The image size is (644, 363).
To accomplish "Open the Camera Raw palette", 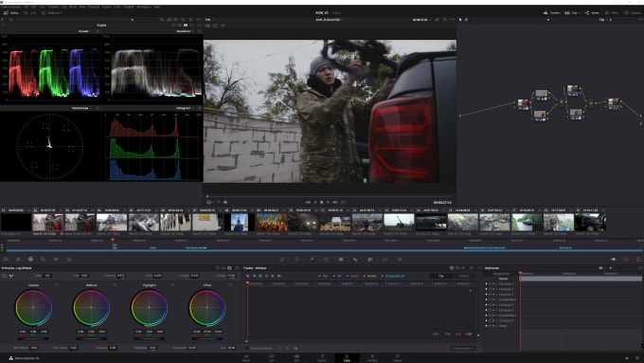I will [x=6, y=260].
